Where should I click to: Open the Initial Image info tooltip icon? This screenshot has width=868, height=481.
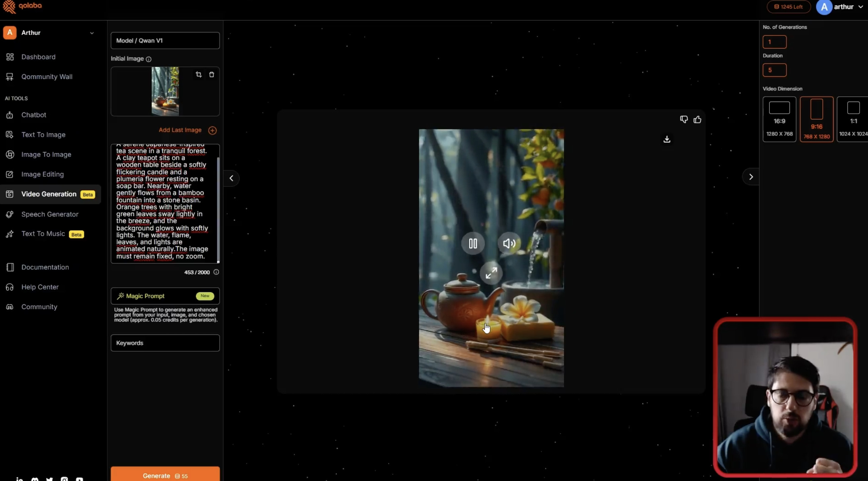click(148, 59)
